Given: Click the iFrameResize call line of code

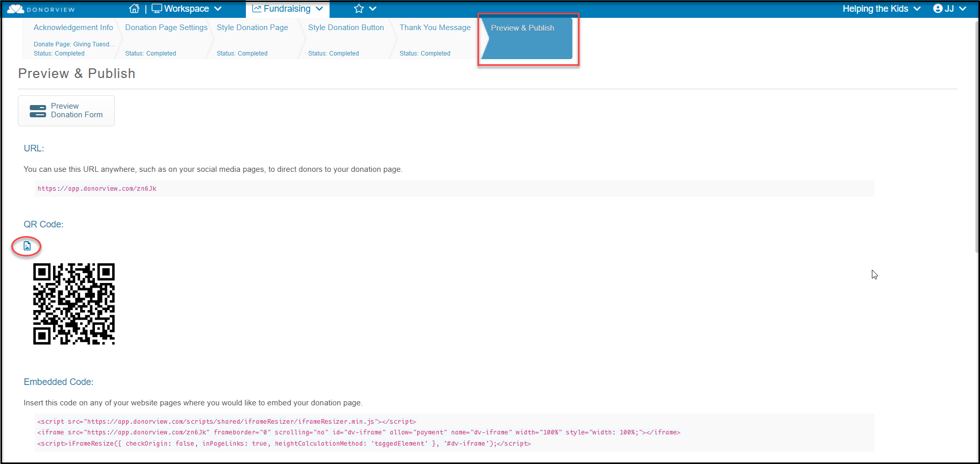Looking at the screenshot, I should 284,444.
